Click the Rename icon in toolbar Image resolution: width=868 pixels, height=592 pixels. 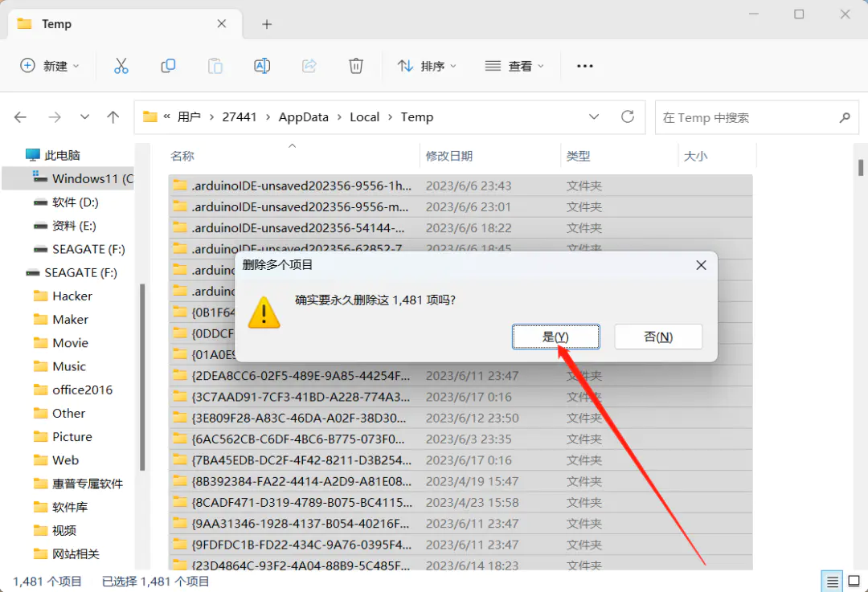click(262, 66)
